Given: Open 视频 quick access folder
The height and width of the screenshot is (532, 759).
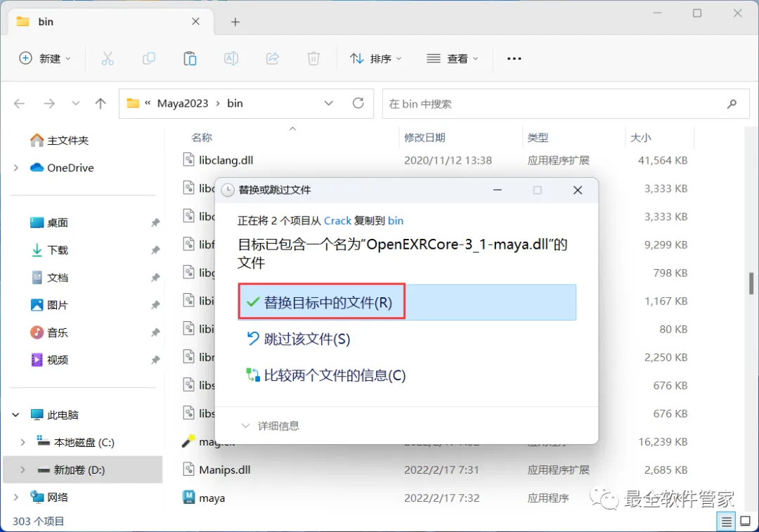Looking at the screenshot, I should tap(49, 360).
